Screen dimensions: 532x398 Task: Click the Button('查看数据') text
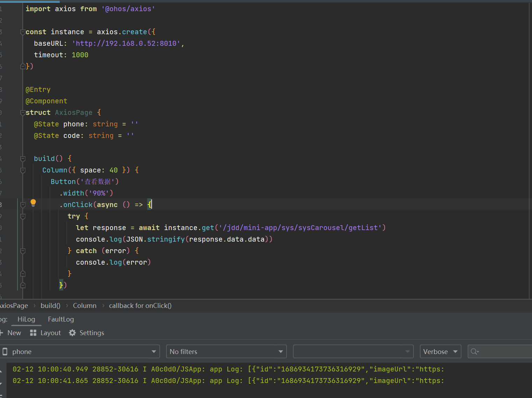(85, 182)
